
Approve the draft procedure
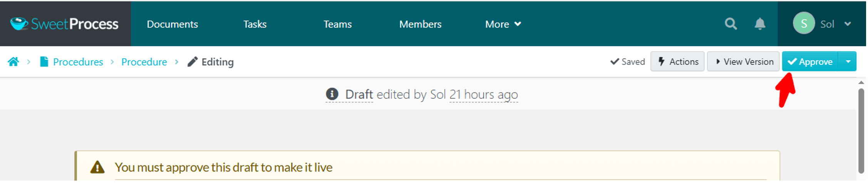click(810, 62)
